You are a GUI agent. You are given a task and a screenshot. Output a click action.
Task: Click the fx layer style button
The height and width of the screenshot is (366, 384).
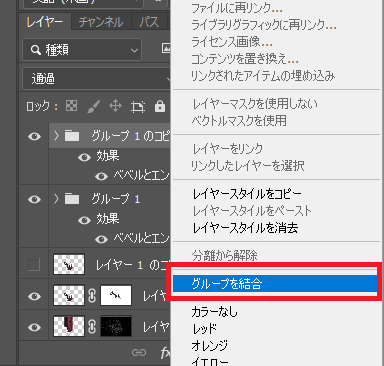[165, 353]
